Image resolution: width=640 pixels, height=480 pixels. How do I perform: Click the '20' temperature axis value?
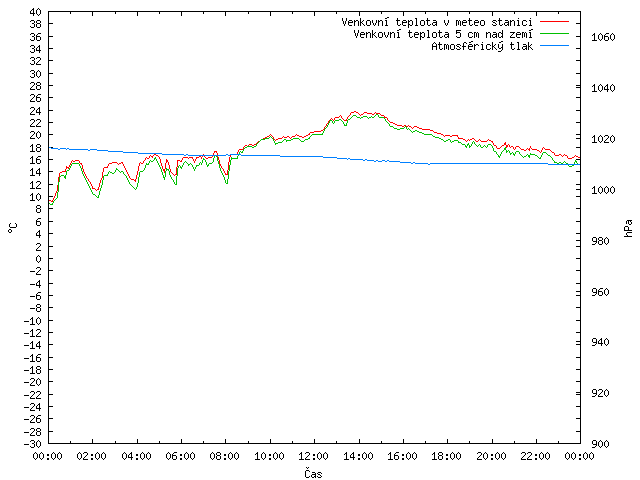36,135
